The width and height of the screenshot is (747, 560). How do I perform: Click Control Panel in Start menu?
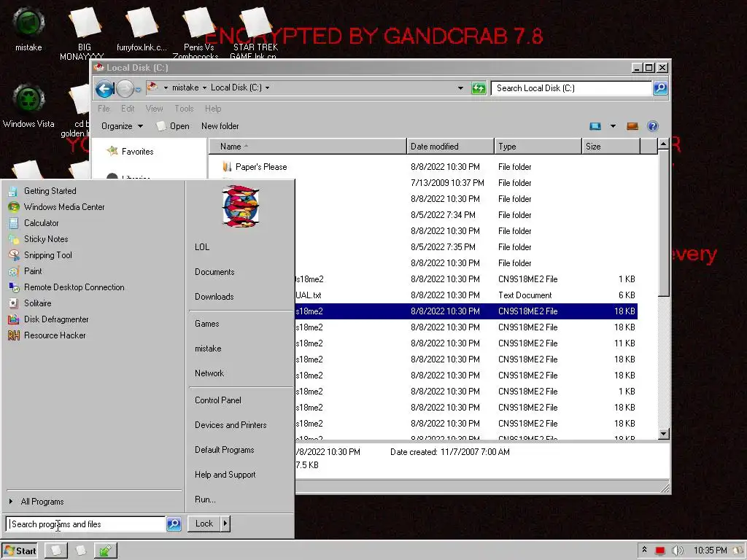[x=217, y=400]
